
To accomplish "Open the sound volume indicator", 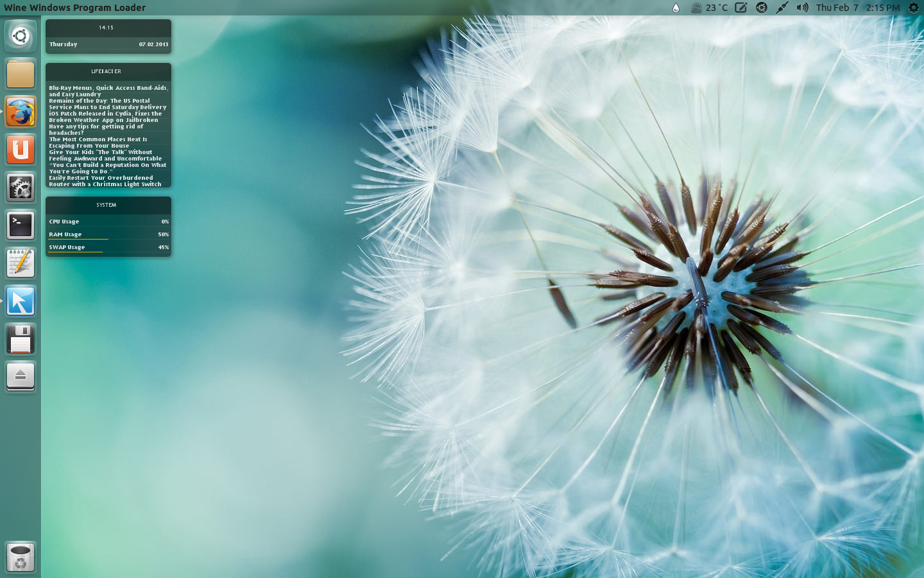I will coord(802,8).
